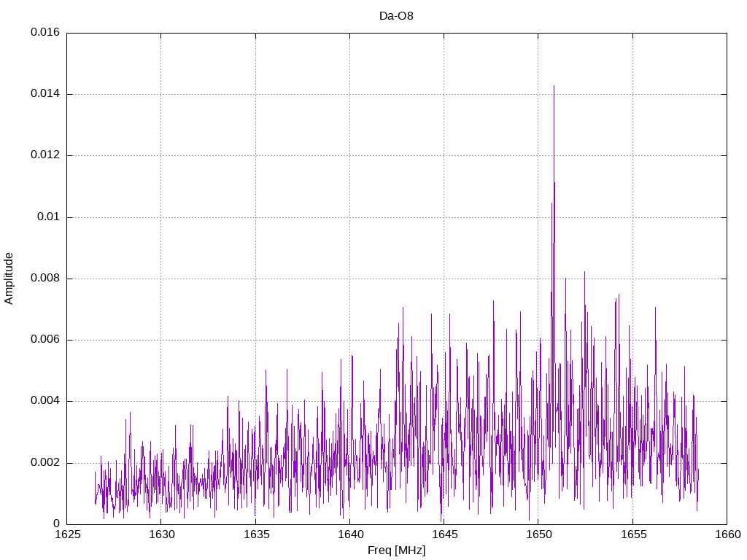The width and height of the screenshot is (747, 560).
Task: Click the 1655 x-axis tick label
Action: point(632,535)
